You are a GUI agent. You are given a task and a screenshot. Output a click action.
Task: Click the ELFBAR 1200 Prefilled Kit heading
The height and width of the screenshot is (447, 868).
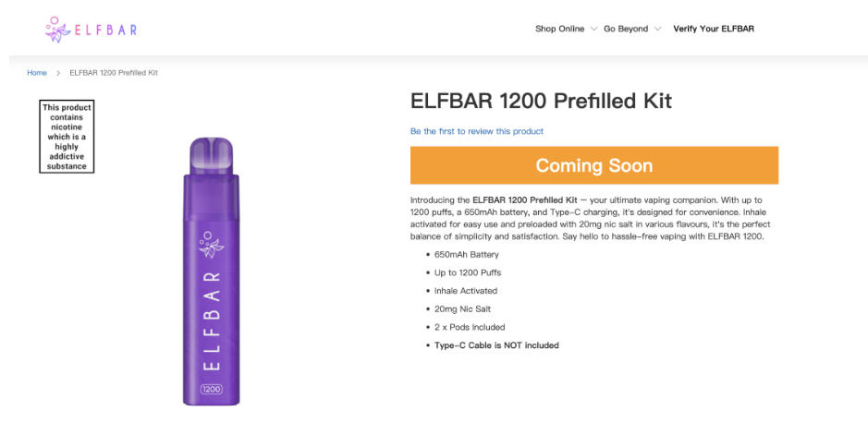541,101
